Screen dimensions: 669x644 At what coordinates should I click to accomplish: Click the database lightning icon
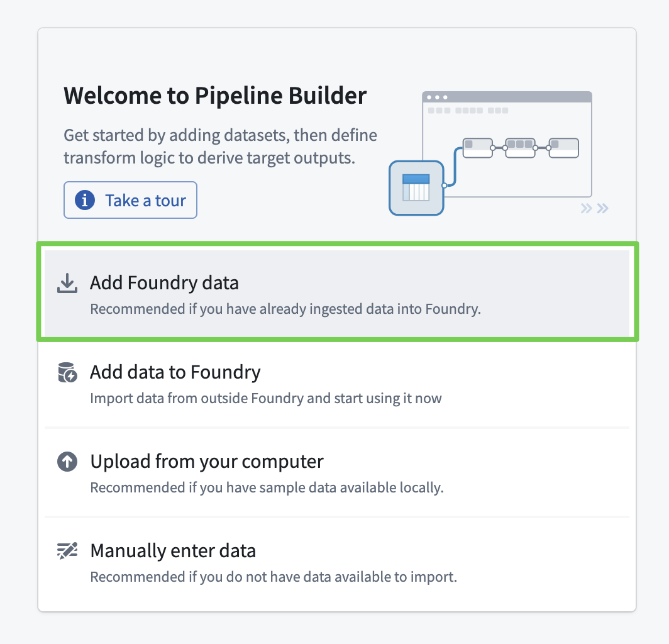67,373
